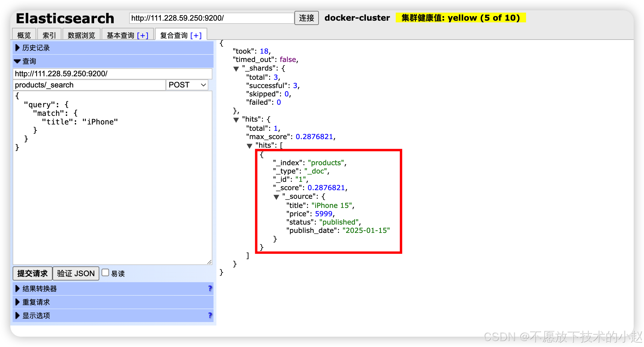Open the 数据浏览 tab
This screenshot has height=347, width=644.
pos(81,35)
